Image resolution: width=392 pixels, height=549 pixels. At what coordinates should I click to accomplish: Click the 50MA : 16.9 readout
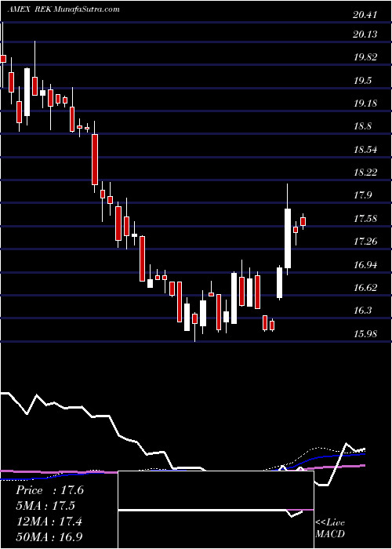coord(49,537)
